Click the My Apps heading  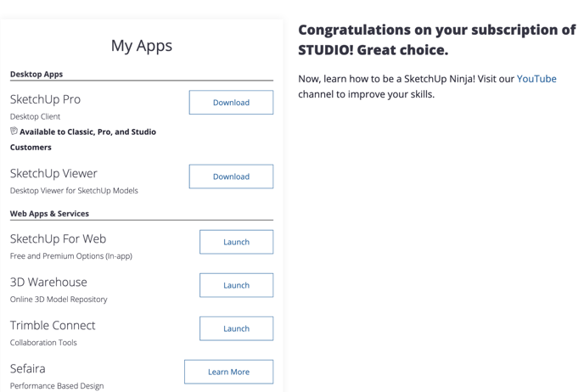(x=142, y=46)
